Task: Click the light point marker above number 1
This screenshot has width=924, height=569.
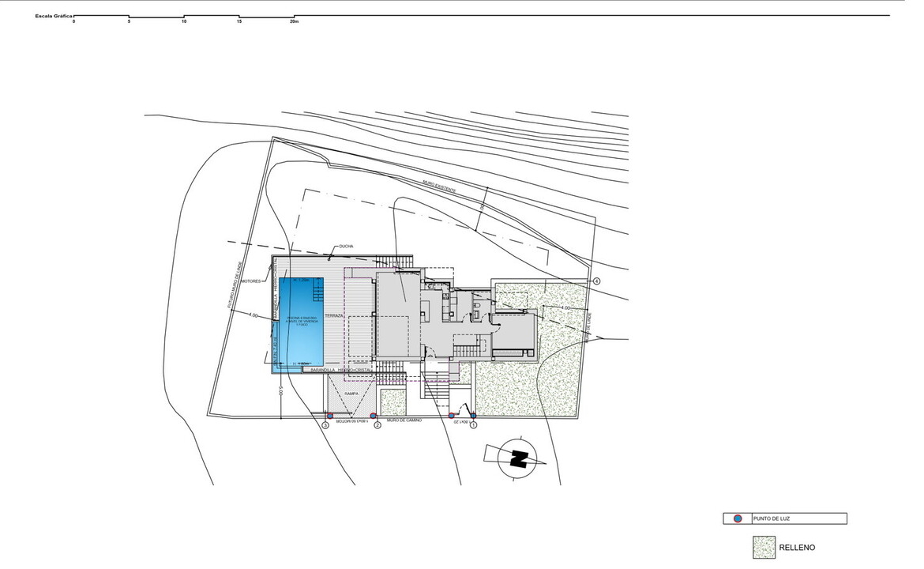Action: point(473,415)
